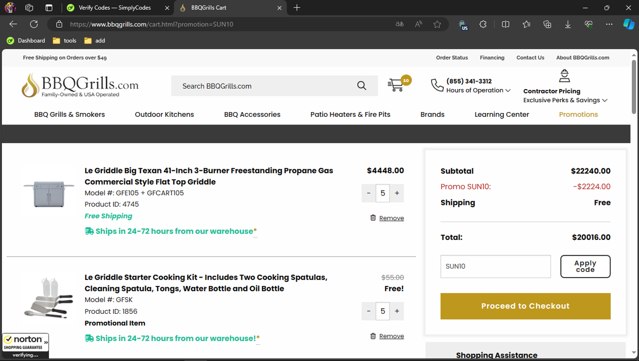Viewport: 639px width, 361px height.
Task: Decrease the griddle quantity with minus
Action: (368, 193)
